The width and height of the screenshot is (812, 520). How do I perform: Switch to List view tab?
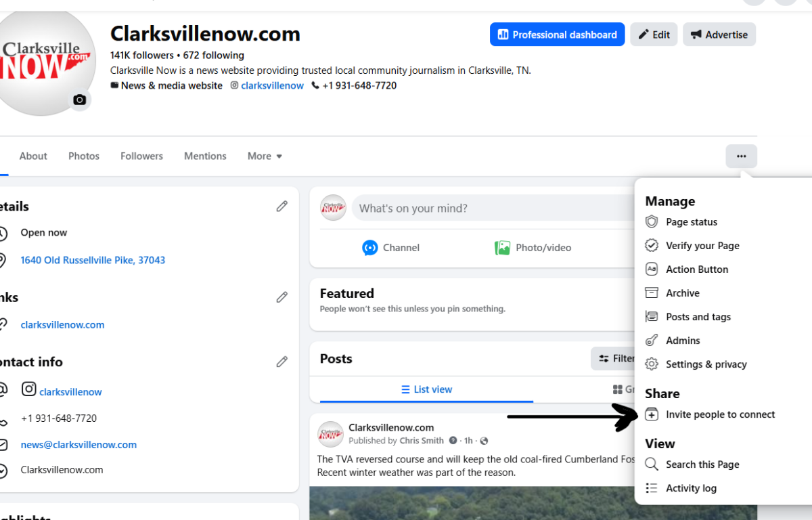(426, 389)
